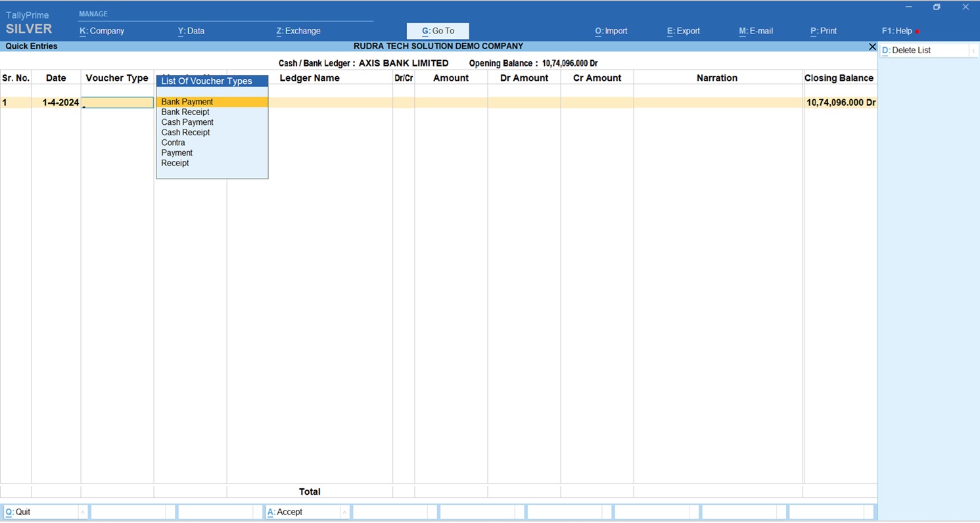Screen dimensions: 980x523
Task: Open the O: Import menu
Action: pyautogui.click(x=611, y=31)
